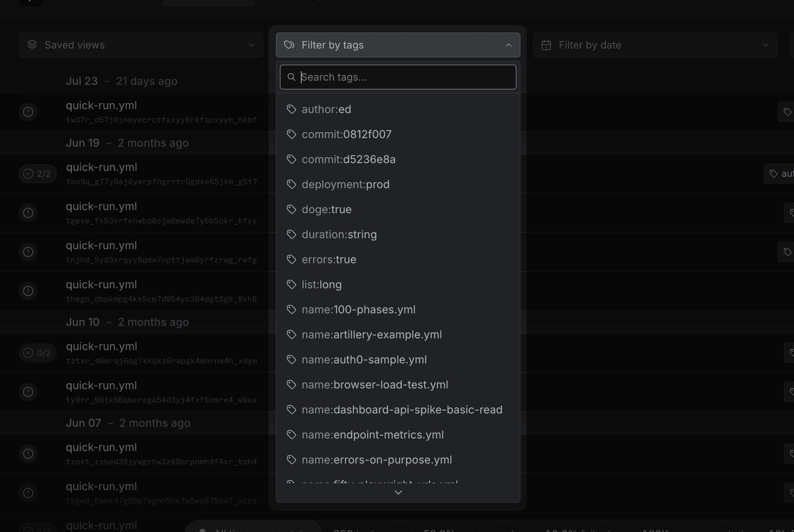
Task: Select the deployment:prod tag
Action: click(398, 184)
